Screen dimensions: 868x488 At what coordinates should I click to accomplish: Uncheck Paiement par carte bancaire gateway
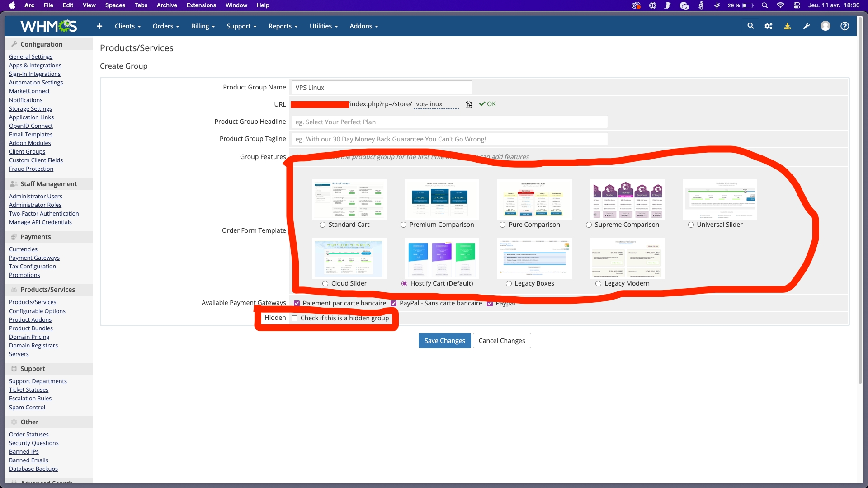[x=297, y=304]
